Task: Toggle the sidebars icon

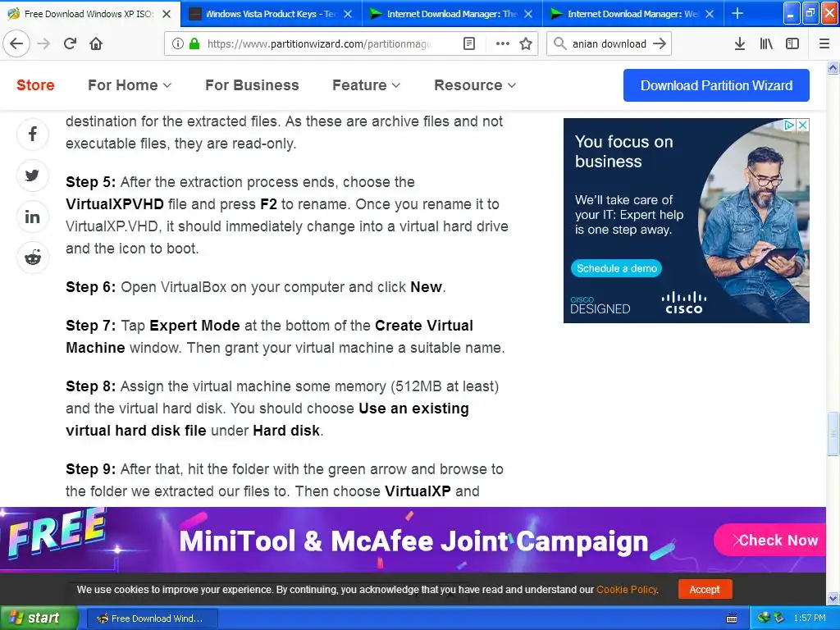Action: pyautogui.click(x=792, y=43)
